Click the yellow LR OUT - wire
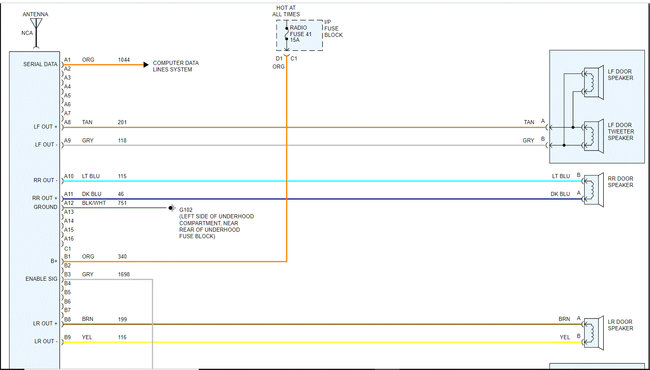 coord(323,342)
